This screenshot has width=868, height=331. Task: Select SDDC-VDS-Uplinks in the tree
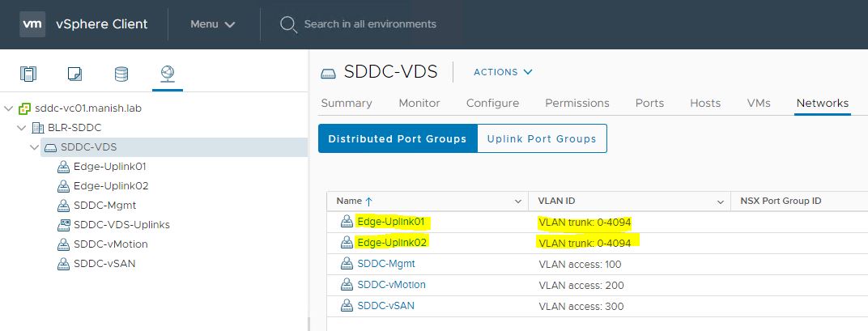121,224
